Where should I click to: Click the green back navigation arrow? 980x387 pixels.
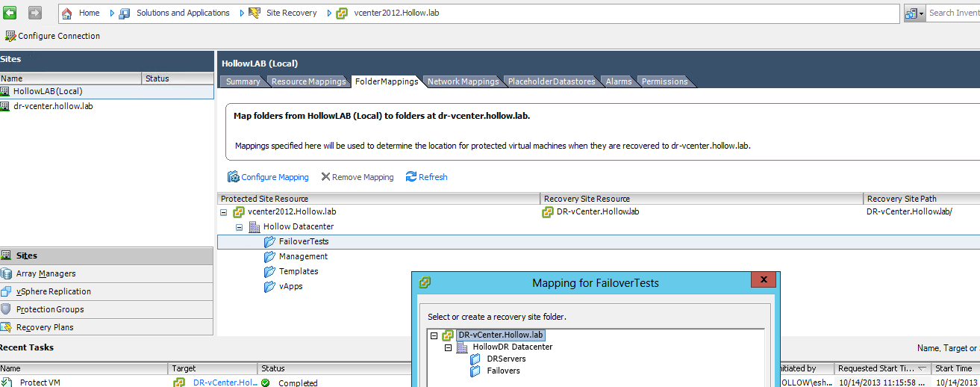pos(10,13)
